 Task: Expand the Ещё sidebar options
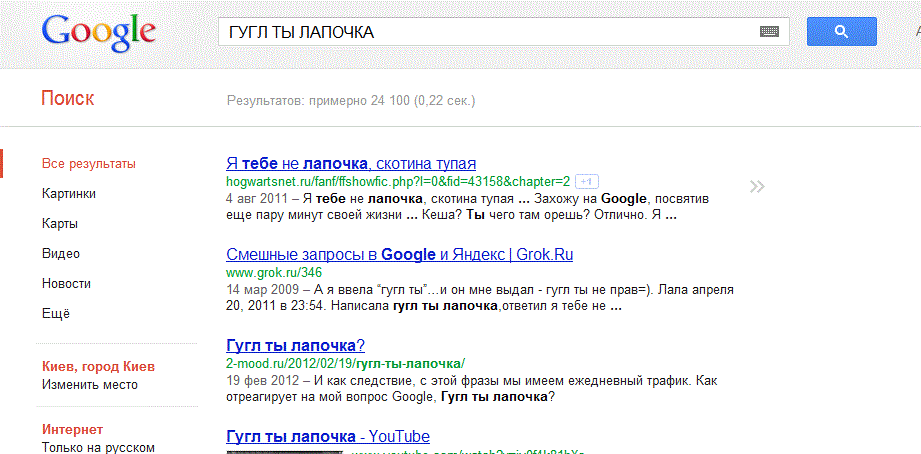point(56,314)
